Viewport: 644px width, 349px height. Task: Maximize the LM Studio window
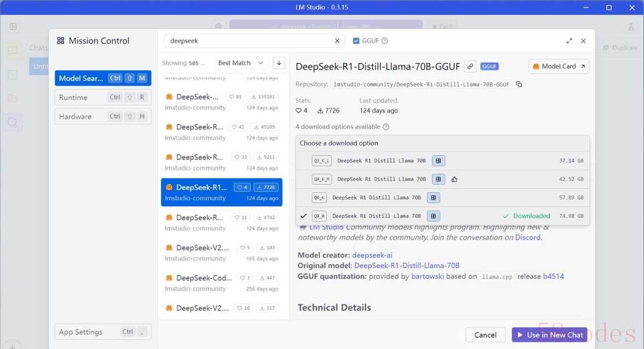pyautogui.click(x=609, y=8)
